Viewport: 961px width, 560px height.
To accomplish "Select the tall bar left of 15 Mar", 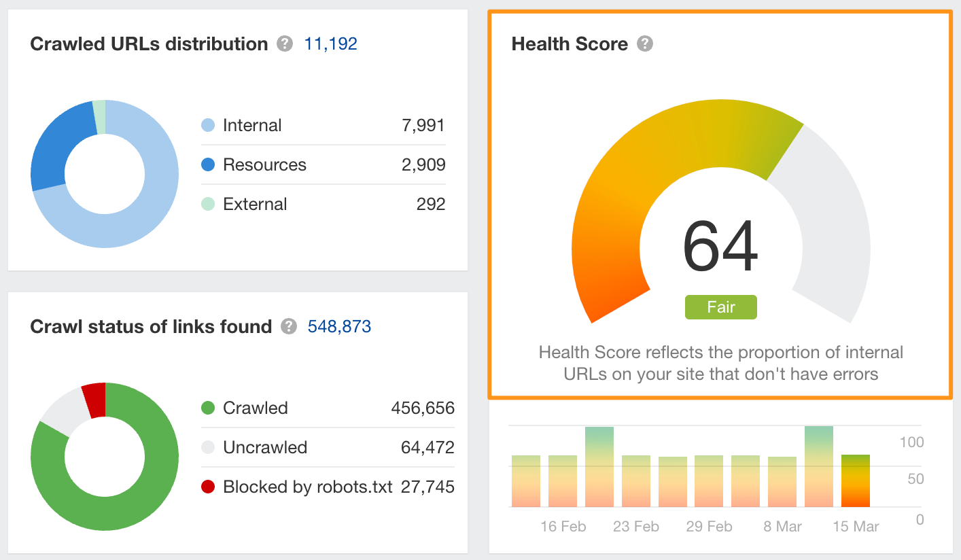I will [819, 467].
